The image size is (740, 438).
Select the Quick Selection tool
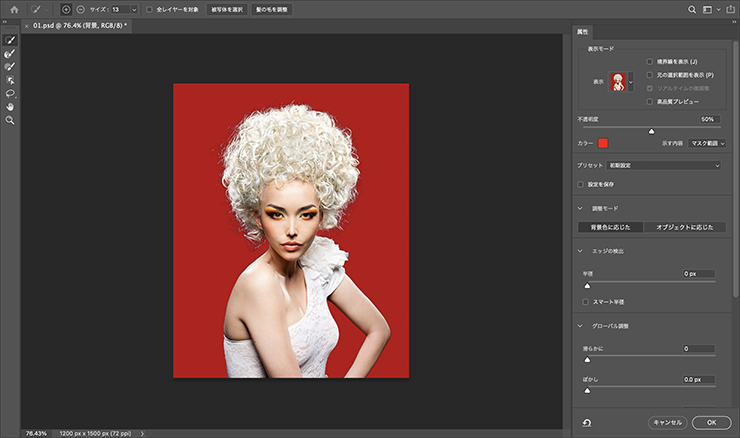[x=10, y=41]
